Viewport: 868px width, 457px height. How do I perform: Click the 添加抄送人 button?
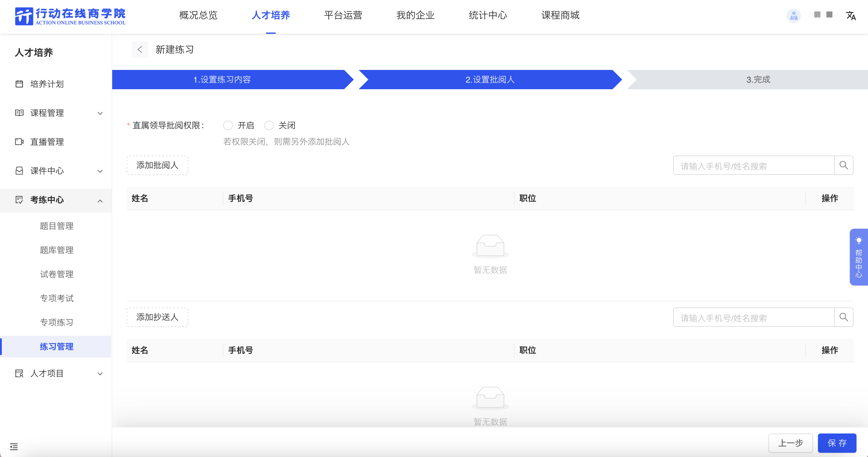157,317
